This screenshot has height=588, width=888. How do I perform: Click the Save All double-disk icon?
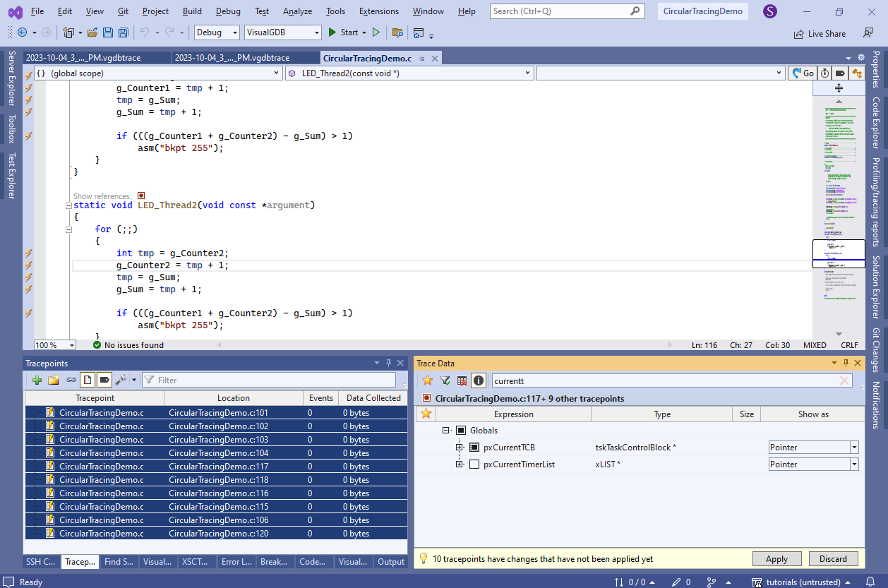pos(124,32)
